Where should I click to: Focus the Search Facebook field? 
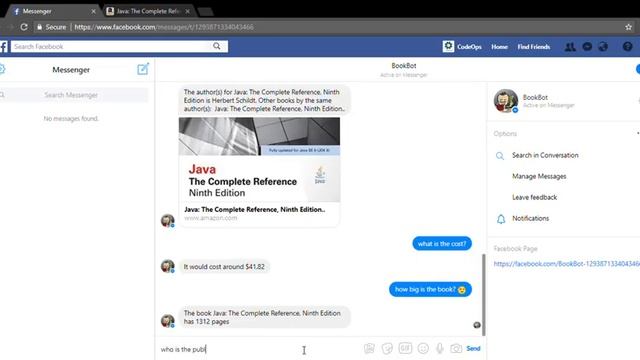[112, 47]
